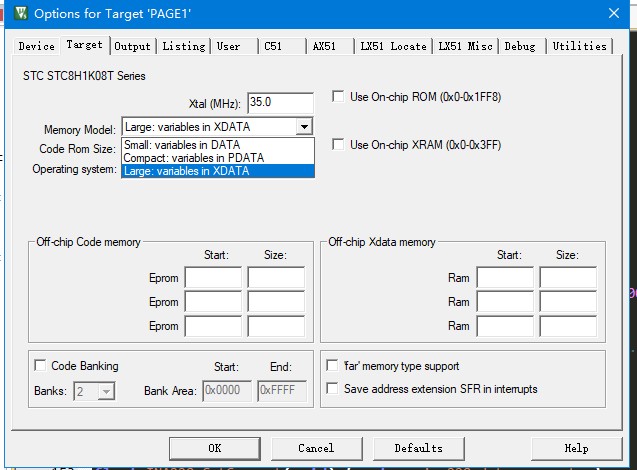
Task: Click second Ram Size field
Action: tap(568, 302)
